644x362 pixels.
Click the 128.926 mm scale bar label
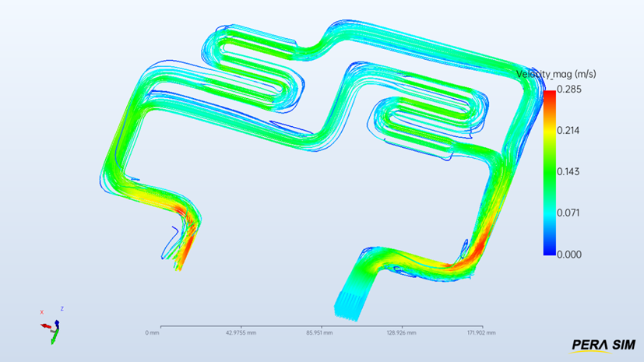(400, 332)
